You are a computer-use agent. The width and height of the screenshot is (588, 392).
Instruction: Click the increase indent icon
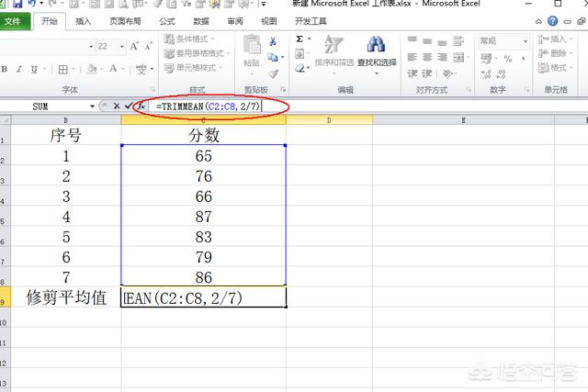pyautogui.click(x=427, y=73)
